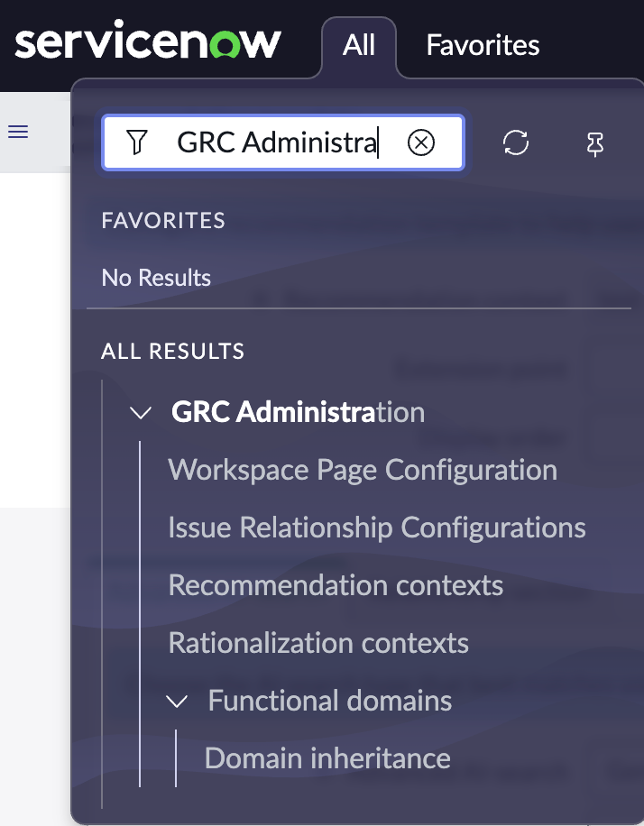Click the No Results text
The height and width of the screenshot is (826, 644).
[156, 278]
